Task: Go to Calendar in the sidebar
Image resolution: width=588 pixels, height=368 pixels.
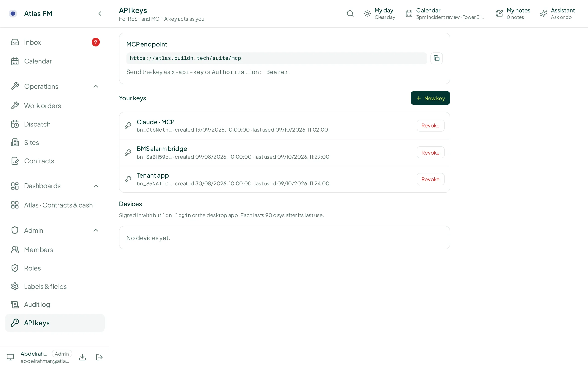Action: coord(55,61)
